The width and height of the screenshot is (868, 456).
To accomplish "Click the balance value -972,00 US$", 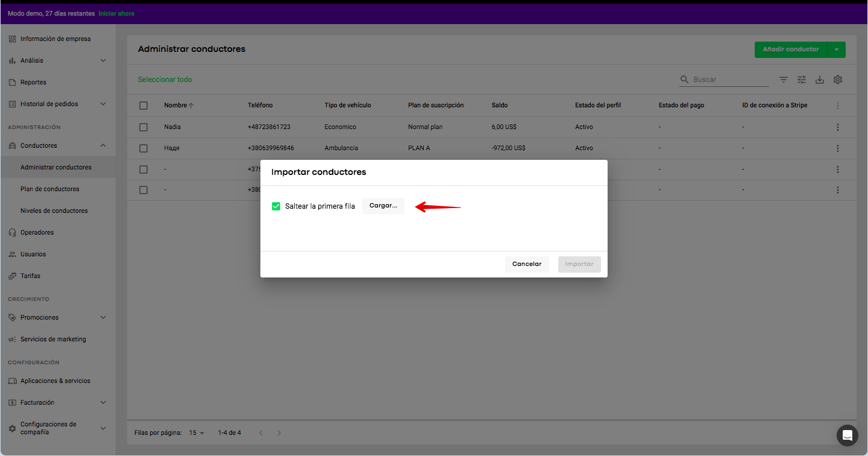I will pos(508,148).
